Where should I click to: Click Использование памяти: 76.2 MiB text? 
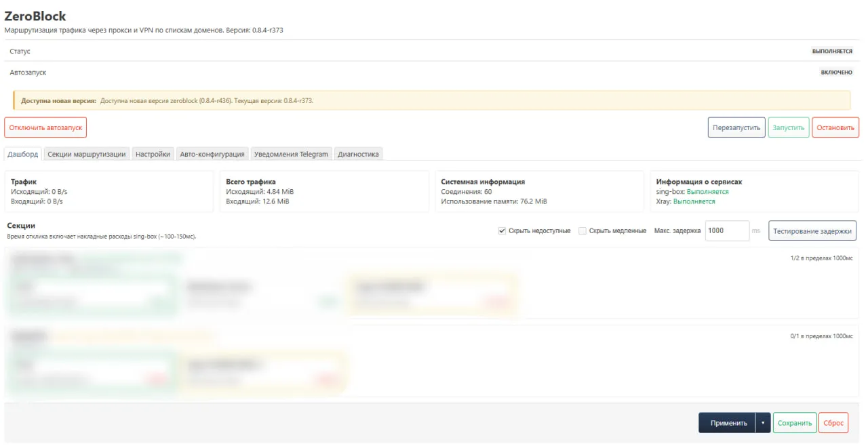point(494,201)
